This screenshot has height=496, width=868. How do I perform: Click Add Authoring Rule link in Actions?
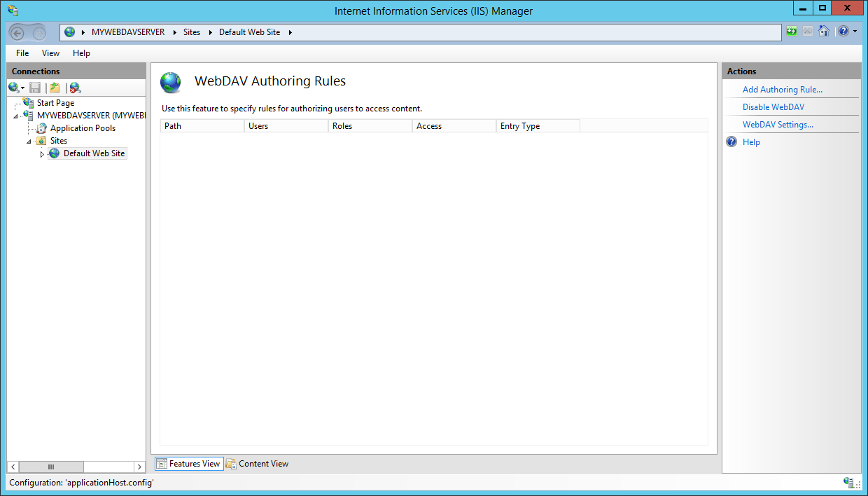783,90
